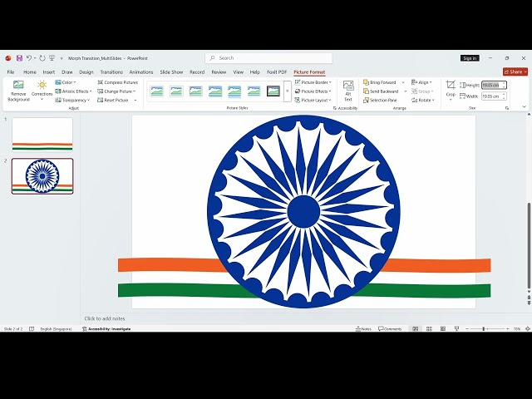
Task: Open the Color dropdown
Action: click(x=66, y=82)
